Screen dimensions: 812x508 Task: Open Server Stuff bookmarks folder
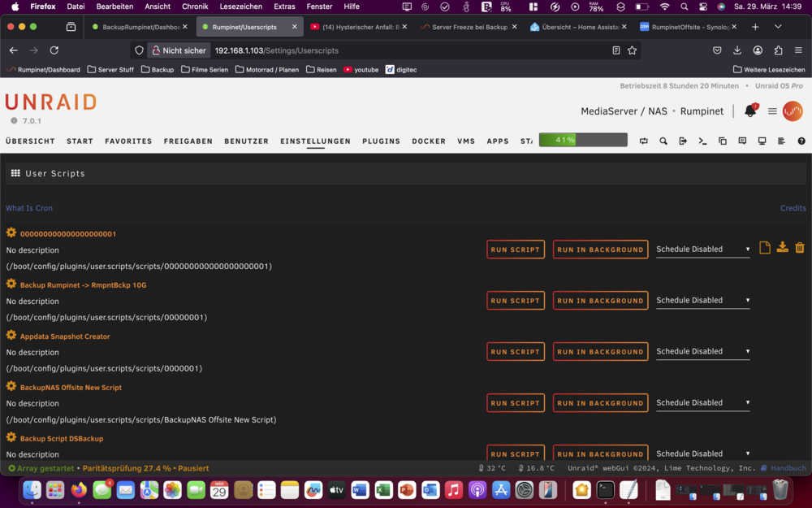[x=110, y=69]
